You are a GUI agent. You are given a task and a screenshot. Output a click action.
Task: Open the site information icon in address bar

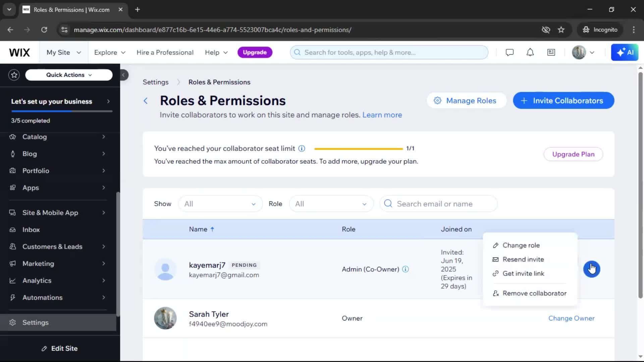tap(64, 30)
